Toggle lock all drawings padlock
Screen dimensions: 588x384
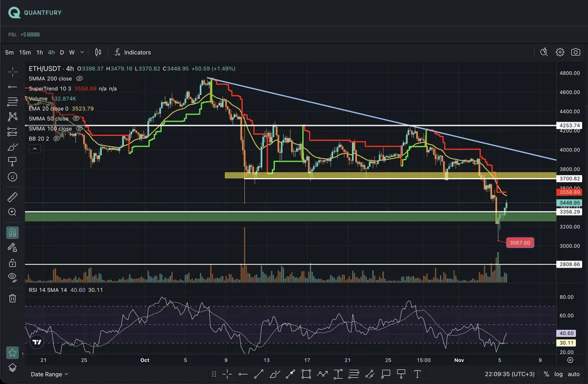click(x=12, y=263)
